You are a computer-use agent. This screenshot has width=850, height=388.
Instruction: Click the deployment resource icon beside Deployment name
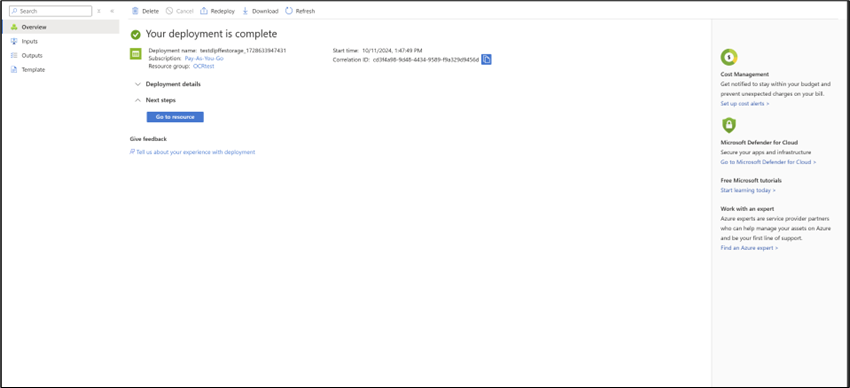136,54
